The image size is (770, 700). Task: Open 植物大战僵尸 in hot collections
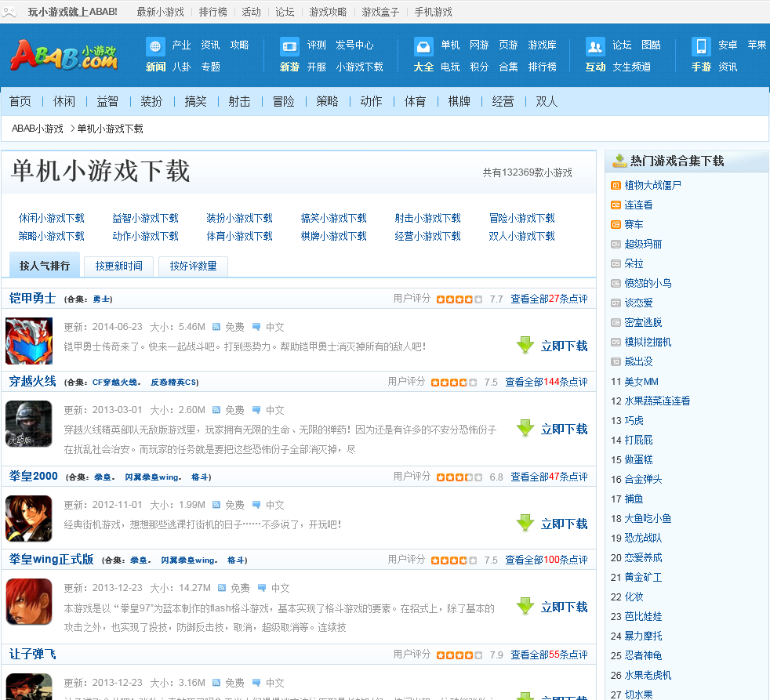coord(652,186)
